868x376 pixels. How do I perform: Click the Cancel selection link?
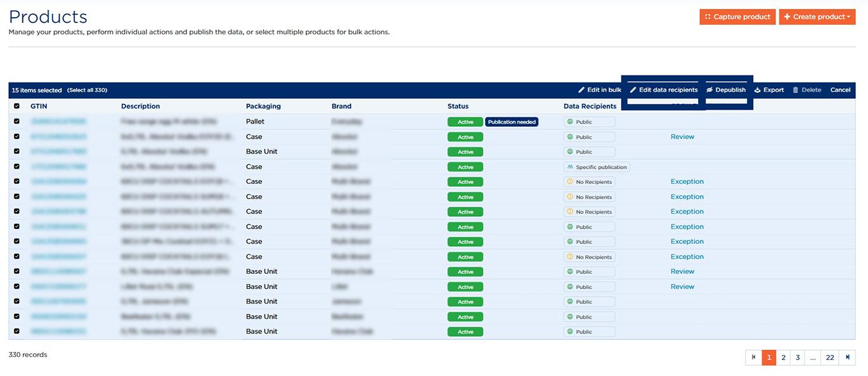(x=840, y=90)
